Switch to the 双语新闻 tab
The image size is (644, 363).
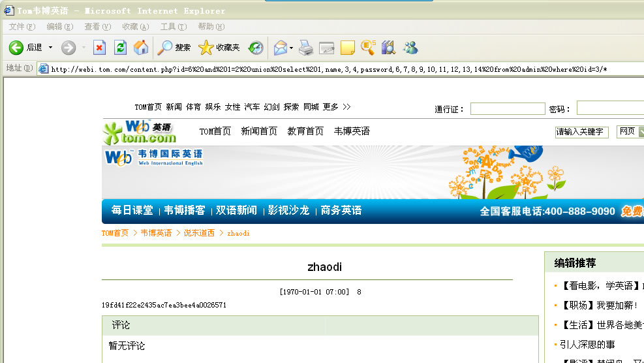237,210
